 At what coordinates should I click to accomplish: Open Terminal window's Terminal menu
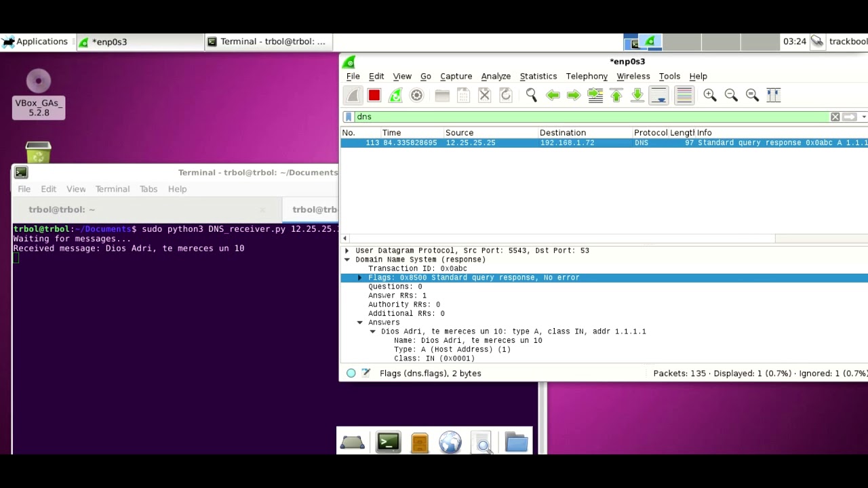point(113,189)
